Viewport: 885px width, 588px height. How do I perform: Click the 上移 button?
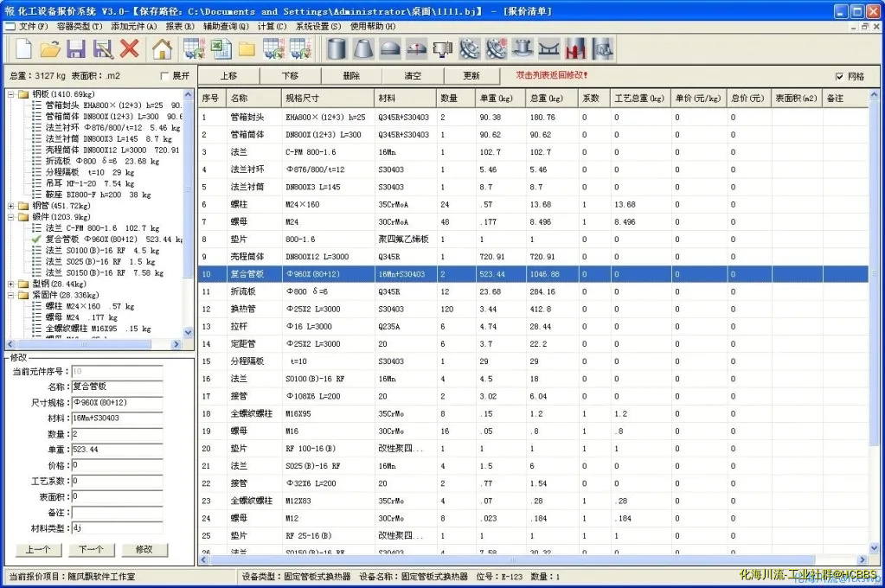(x=228, y=75)
